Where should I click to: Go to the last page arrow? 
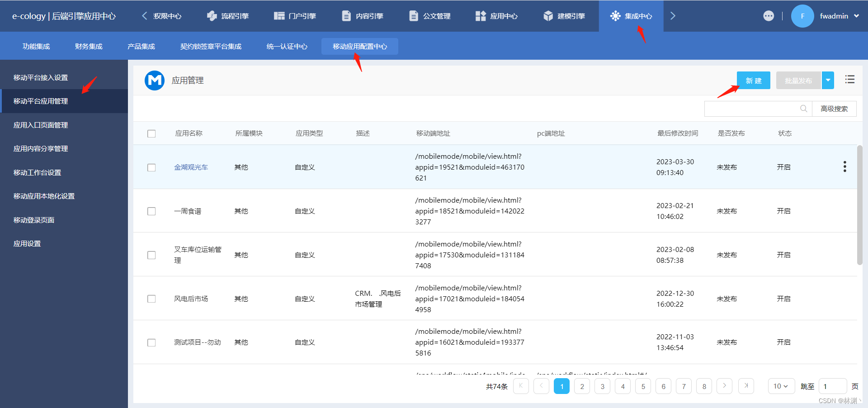746,386
